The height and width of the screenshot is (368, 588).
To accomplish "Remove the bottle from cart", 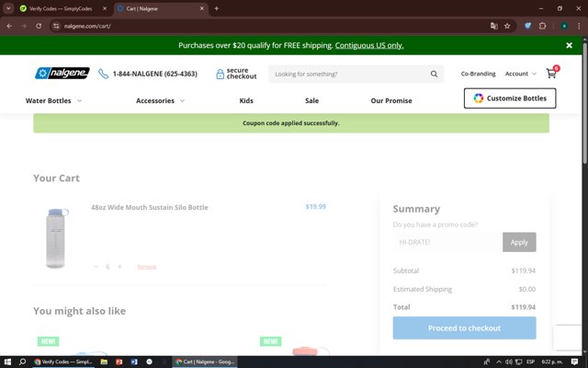I will [147, 267].
